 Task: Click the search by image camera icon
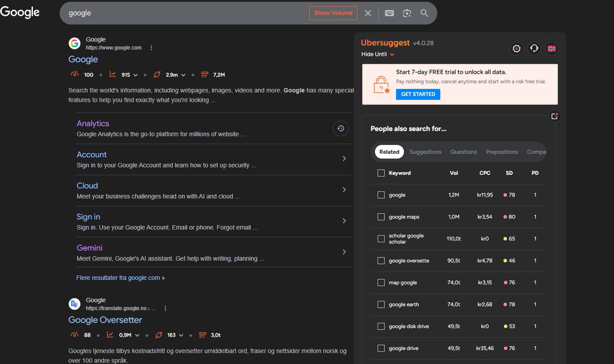[x=407, y=13]
